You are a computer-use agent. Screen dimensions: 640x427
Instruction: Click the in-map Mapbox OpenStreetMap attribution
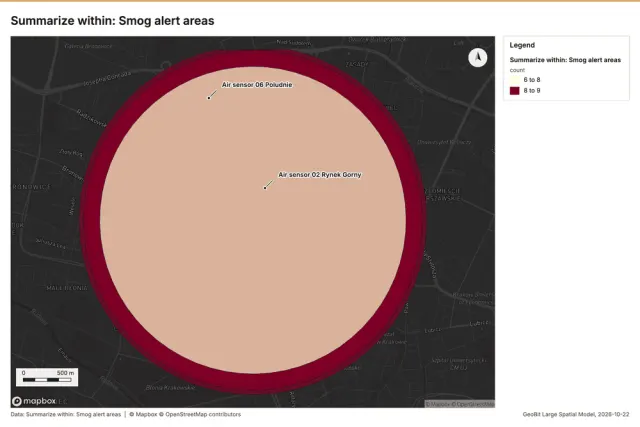click(x=460, y=404)
